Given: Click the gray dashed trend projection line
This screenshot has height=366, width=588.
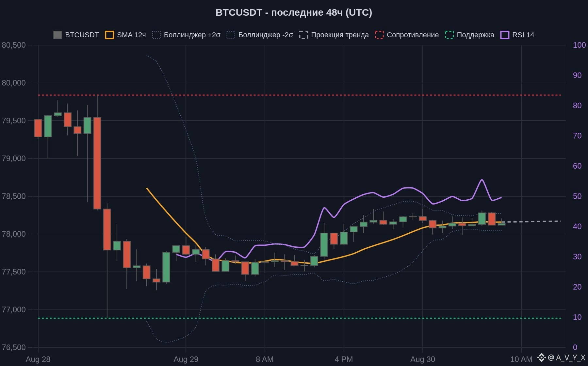Looking at the screenshot, I should pos(531,222).
